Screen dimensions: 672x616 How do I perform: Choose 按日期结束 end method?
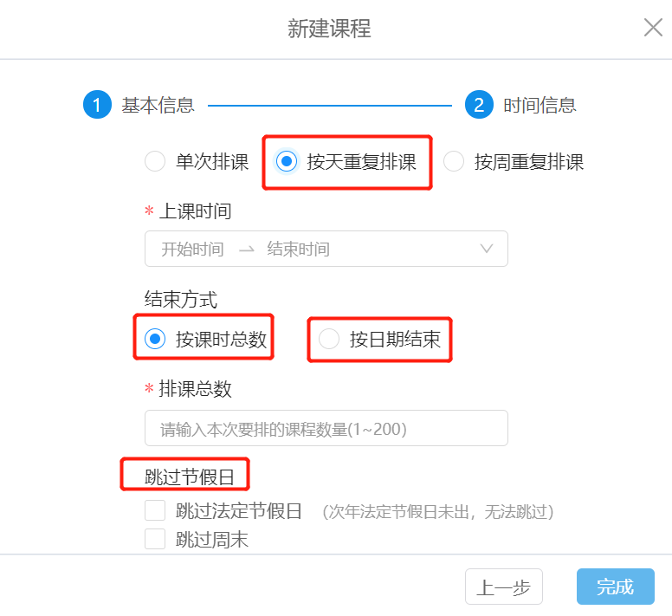pos(329,339)
